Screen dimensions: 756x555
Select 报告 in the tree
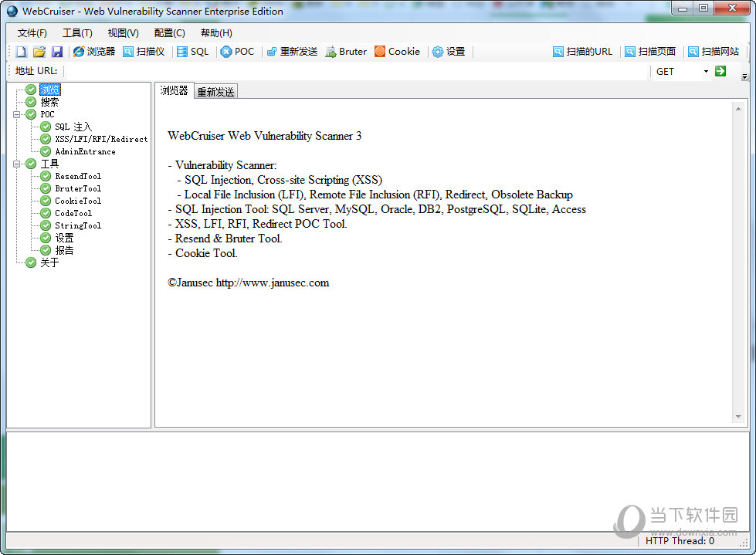coord(64,251)
